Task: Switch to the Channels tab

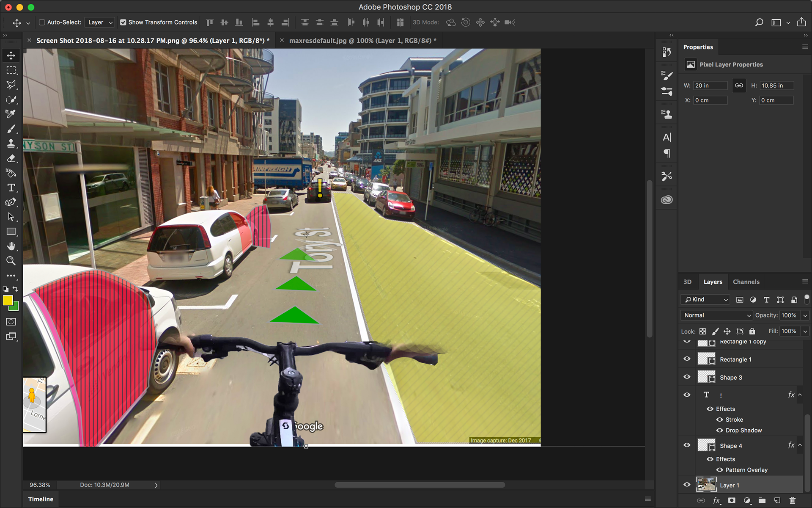Action: tap(746, 282)
